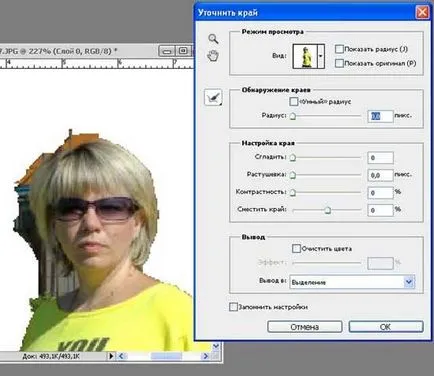Click the 'Сместить край' percent field

click(x=380, y=210)
